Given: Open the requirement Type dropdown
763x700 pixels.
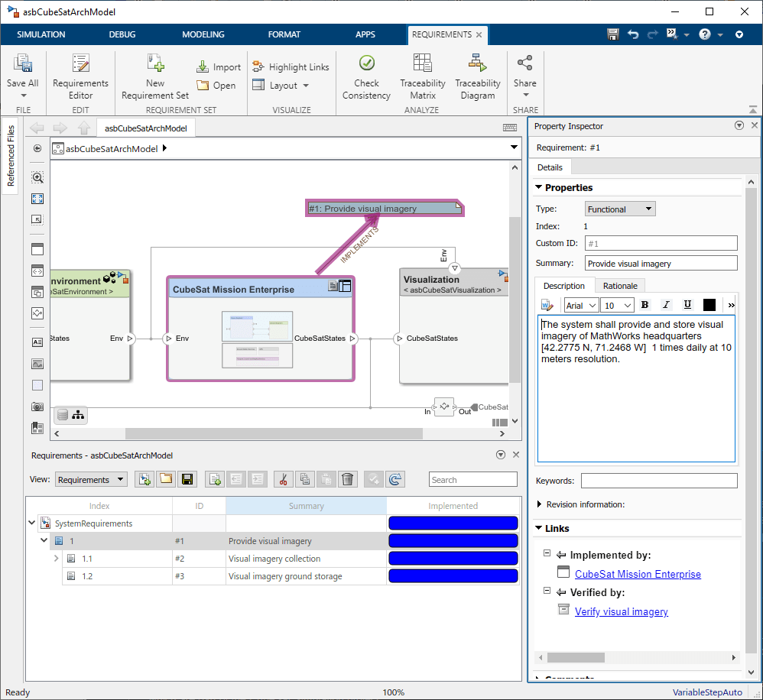Looking at the screenshot, I should click(620, 209).
